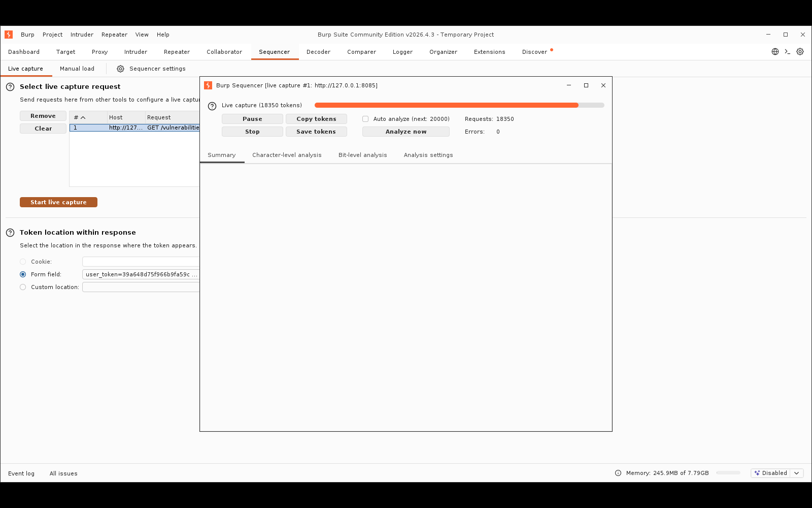Click the Live capture help question icon
This screenshot has height=508, width=812.
tap(212, 106)
